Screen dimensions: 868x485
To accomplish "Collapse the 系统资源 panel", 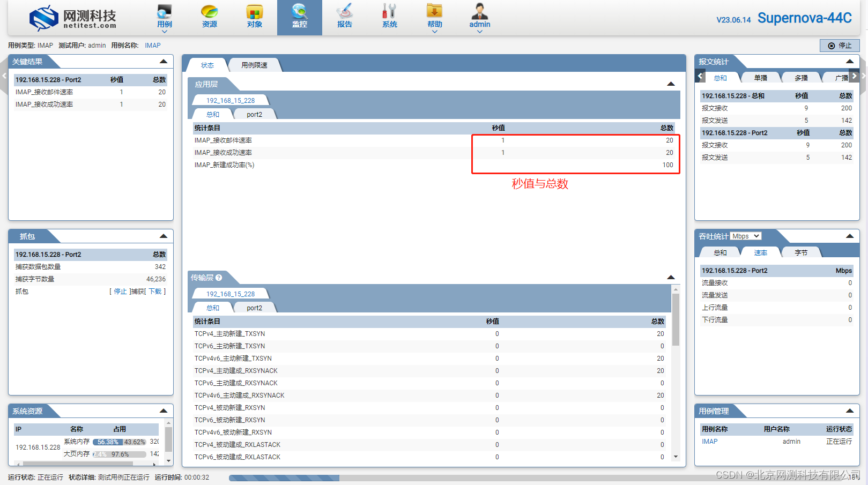I will 164,411.
